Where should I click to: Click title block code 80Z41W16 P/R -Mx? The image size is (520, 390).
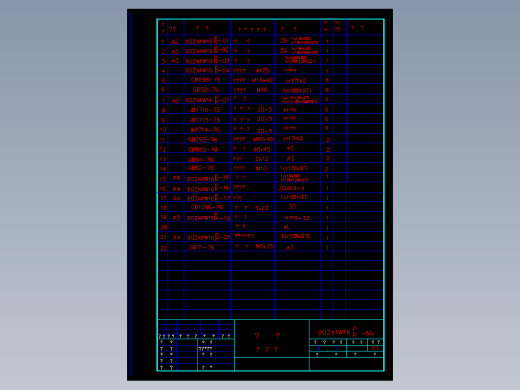(346, 332)
